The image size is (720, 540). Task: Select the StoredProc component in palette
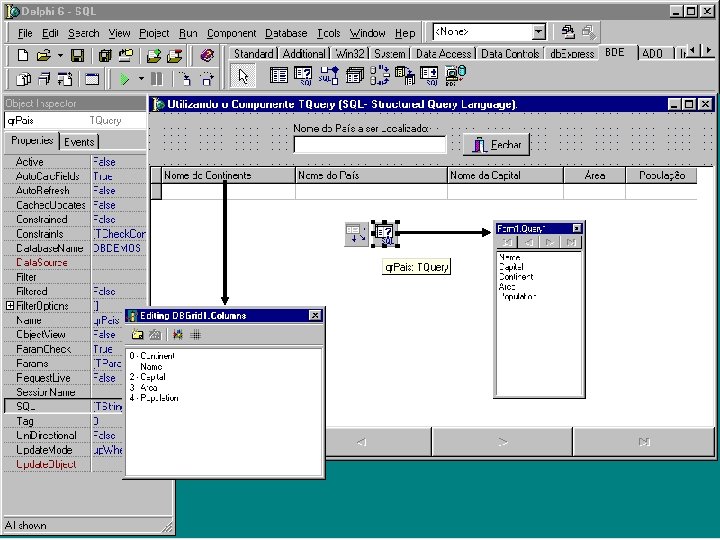coord(329,75)
